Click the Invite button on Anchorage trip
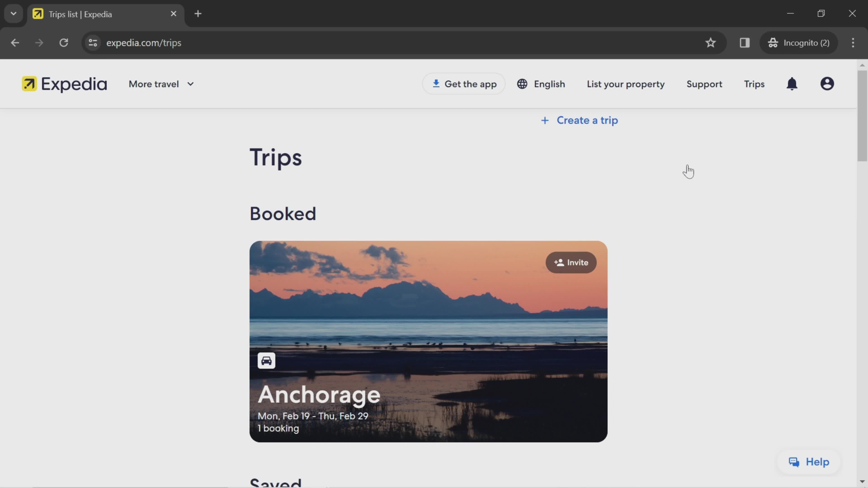The image size is (868, 488). click(x=571, y=262)
